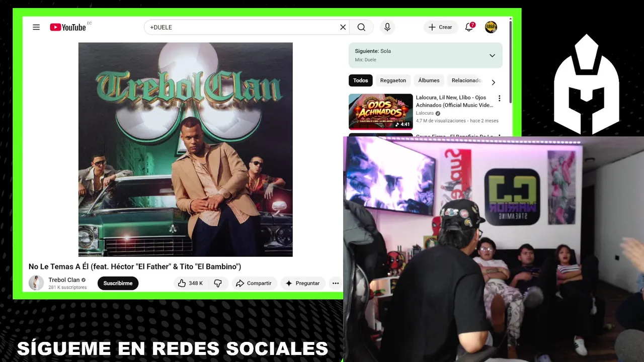The width and height of the screenshot is (644, 362).
Task: Select the Álbumes filter chip
Action: (429, 80)
